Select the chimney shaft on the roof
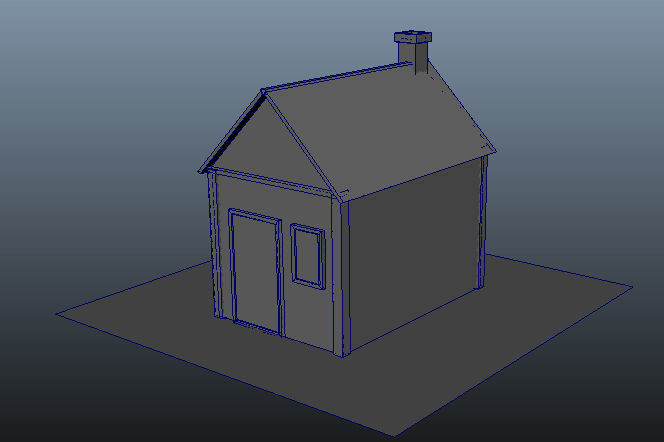664x442 pixels. pos(413,58)
